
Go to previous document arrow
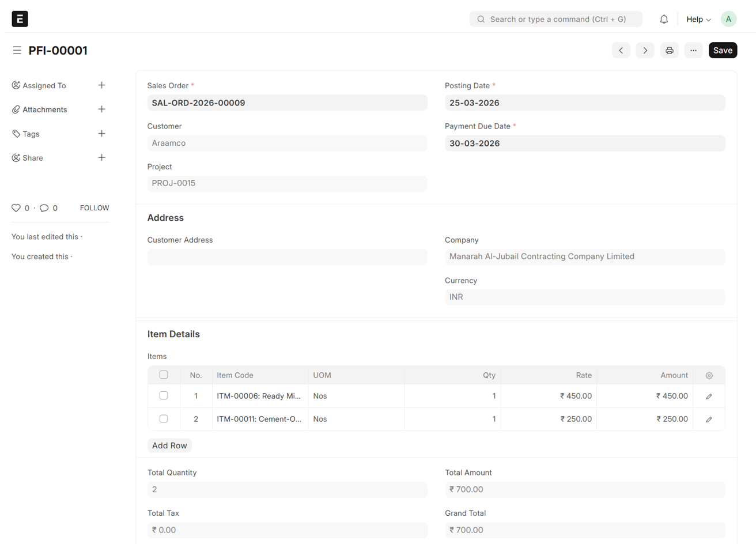[x=621, y=51]
